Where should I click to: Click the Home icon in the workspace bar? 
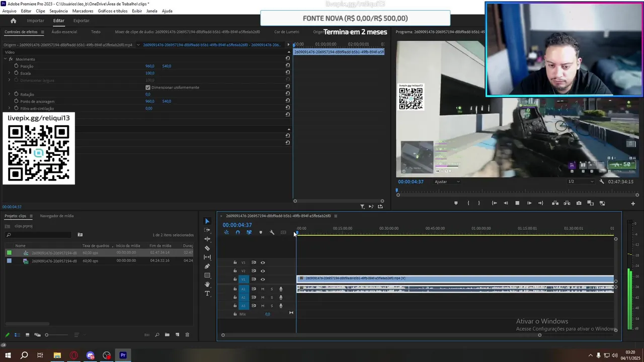pos(14,21)
